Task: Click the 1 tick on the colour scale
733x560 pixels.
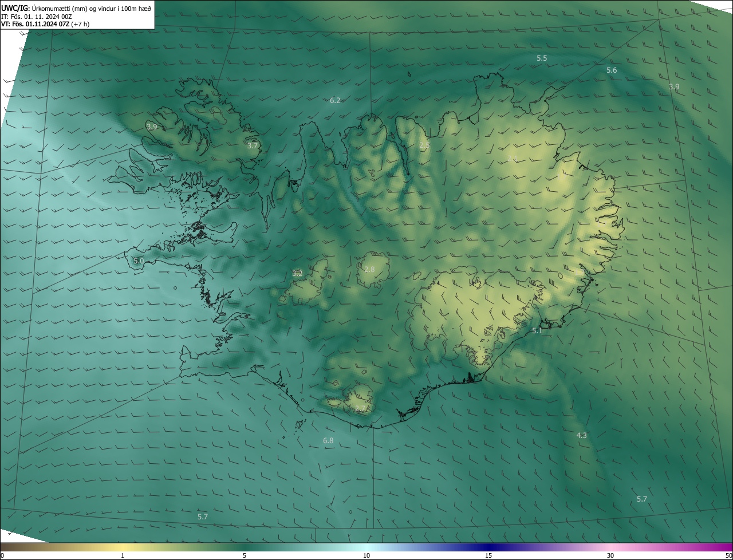Action: coord(123,556)
